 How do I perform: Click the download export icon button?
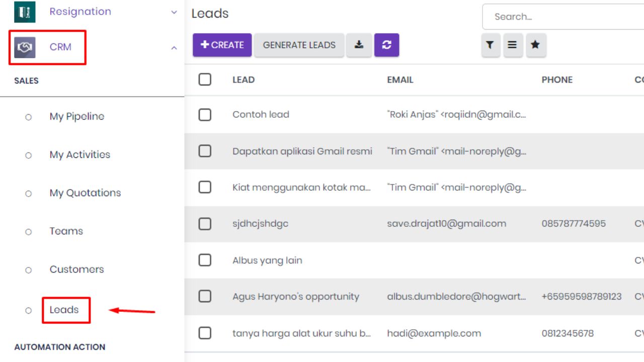pos(359,45)
